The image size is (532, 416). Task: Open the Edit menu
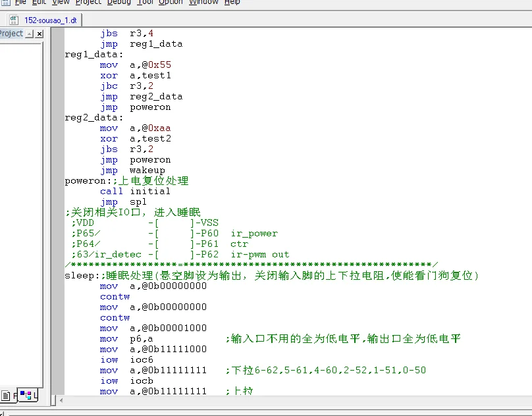click(40, 3)
